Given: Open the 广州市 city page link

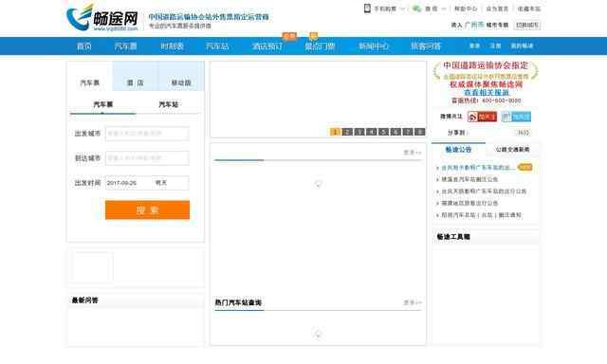Looking at the screenshot, I should [x=474, y=25].
